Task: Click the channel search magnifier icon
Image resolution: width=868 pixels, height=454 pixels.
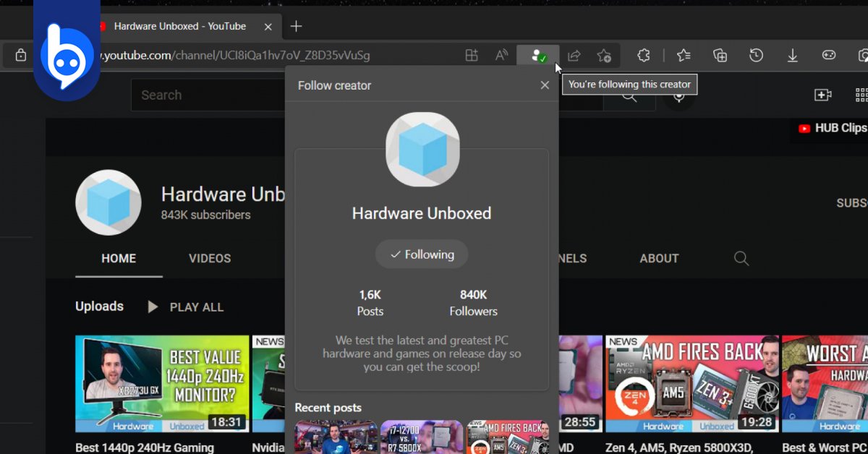Action: pos(741,258)
